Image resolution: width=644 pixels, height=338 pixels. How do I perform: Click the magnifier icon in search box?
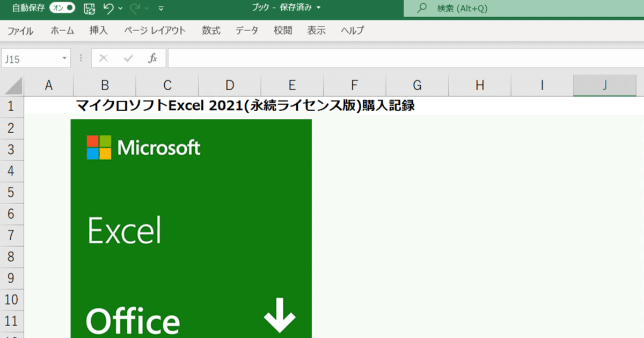pos(422,8)
